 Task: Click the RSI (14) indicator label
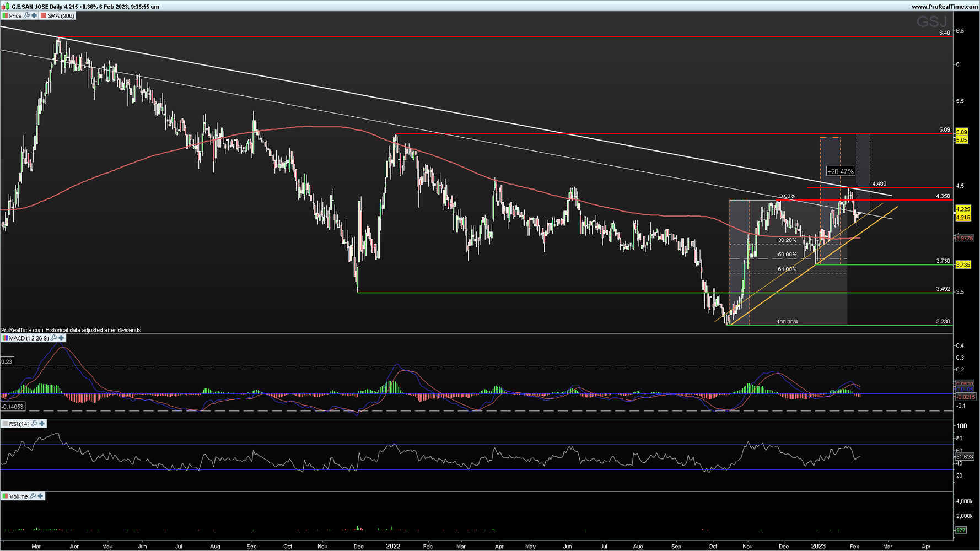19,424
